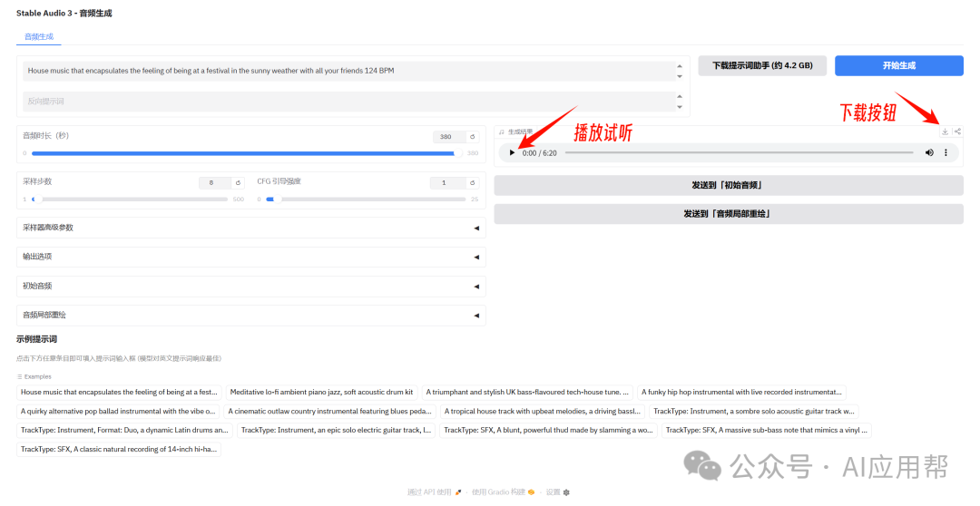Click 下载提示词助手 (约 4.2 GB) button
The width and height of the screenshot is (980, 506).
762,65
